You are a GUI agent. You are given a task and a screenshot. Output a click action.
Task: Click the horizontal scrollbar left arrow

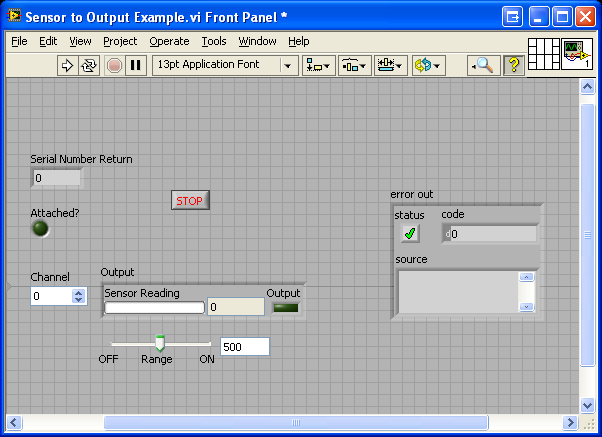[14, 422]
